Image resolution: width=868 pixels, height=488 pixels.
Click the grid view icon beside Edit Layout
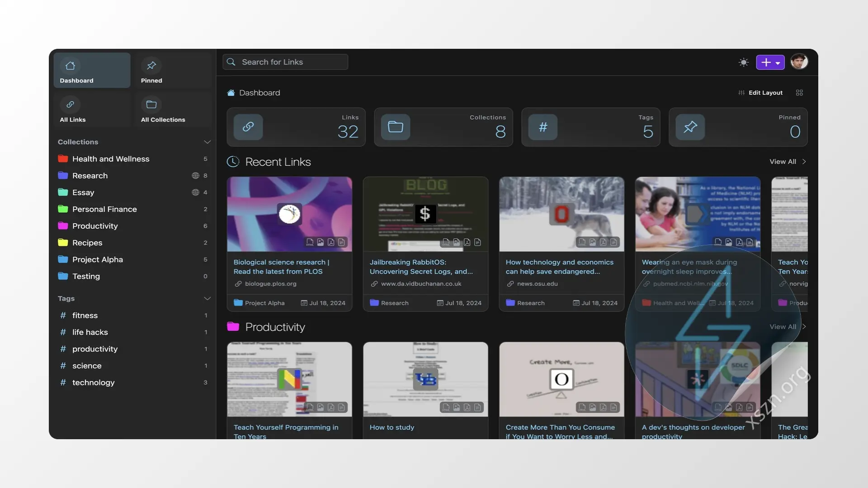point(799,93)
